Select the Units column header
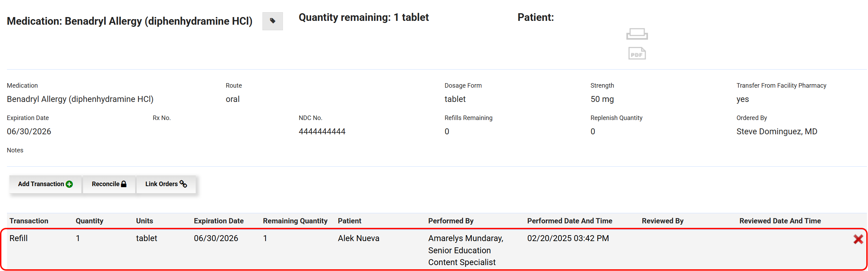 click(x=144, y=221)
